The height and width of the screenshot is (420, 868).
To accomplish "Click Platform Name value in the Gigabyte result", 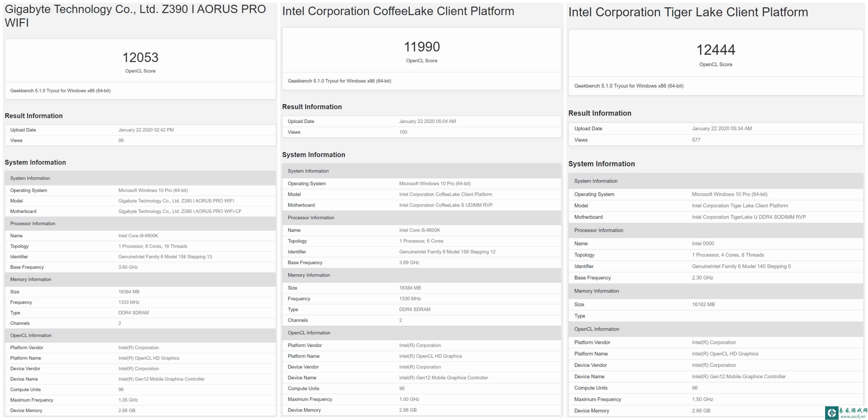I will click(x=148, y=358).
